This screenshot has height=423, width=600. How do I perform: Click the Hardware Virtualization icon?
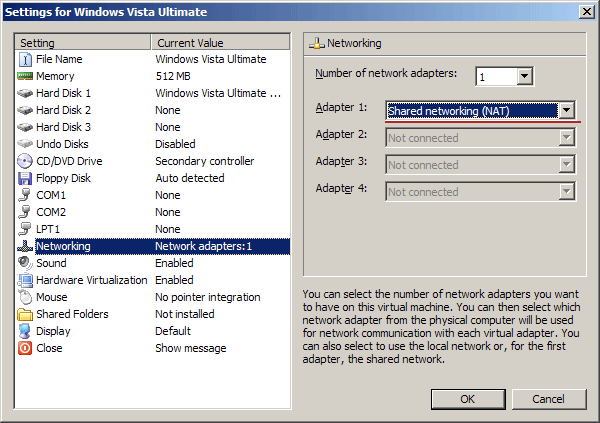(x=26, y=280)
